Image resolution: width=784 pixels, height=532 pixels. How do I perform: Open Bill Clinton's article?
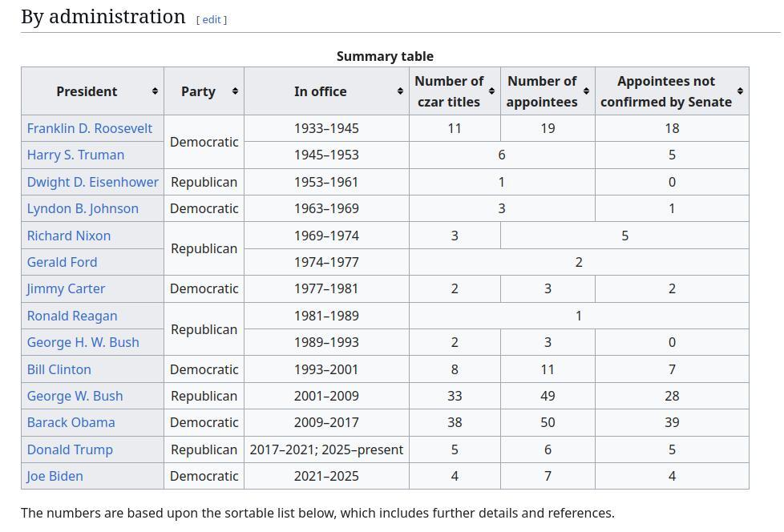click(59, 369)
